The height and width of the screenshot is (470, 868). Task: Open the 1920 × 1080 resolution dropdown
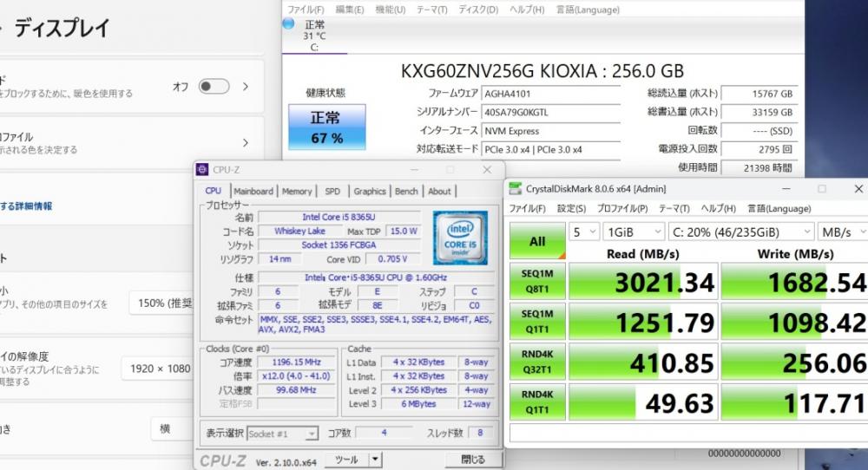(x=158, y=369)
